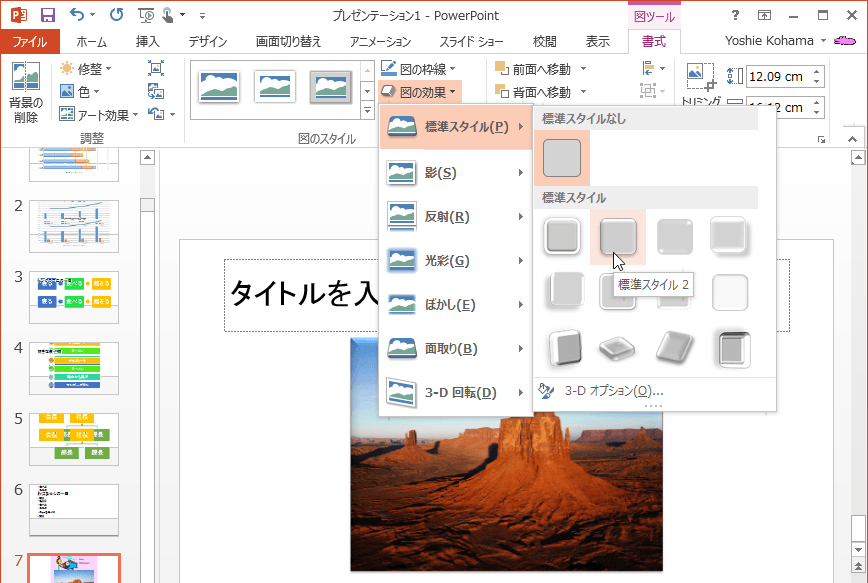Click the Compress Pictures icon
The width and height of the screenshot is (868, 583).
pos(156,68)
